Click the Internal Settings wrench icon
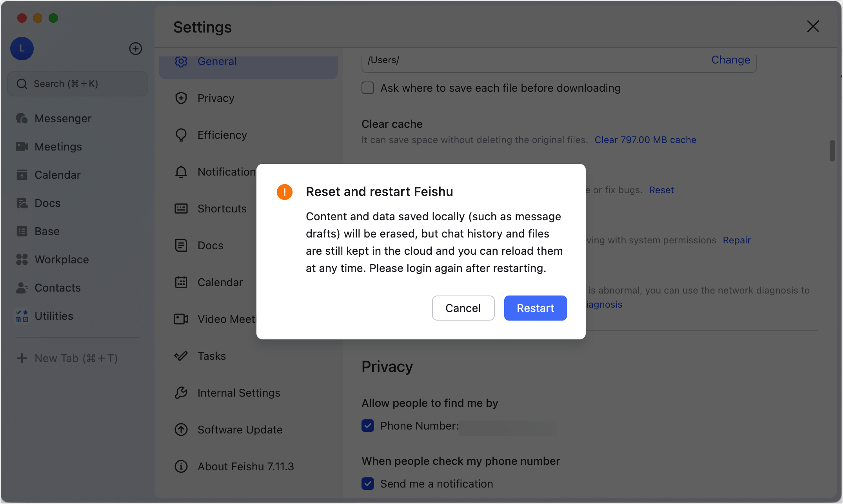The width and height of the screenshot is (843, 504). [181, 393]
